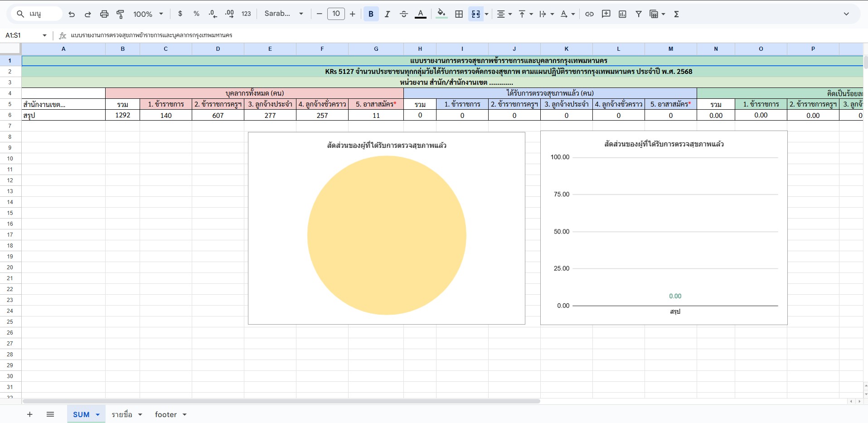Insert a chart
Viewport: 868px width, 423px height.
[622, 14]
